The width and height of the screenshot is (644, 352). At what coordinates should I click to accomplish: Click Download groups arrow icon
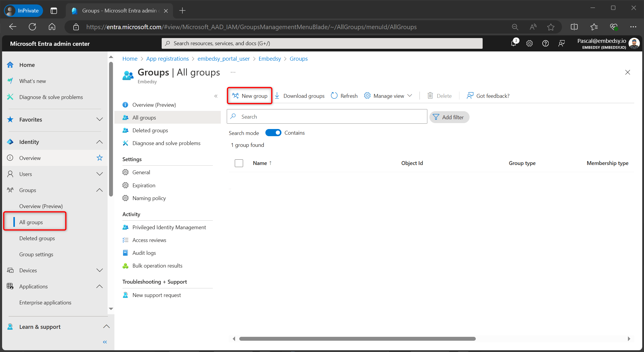277,96
